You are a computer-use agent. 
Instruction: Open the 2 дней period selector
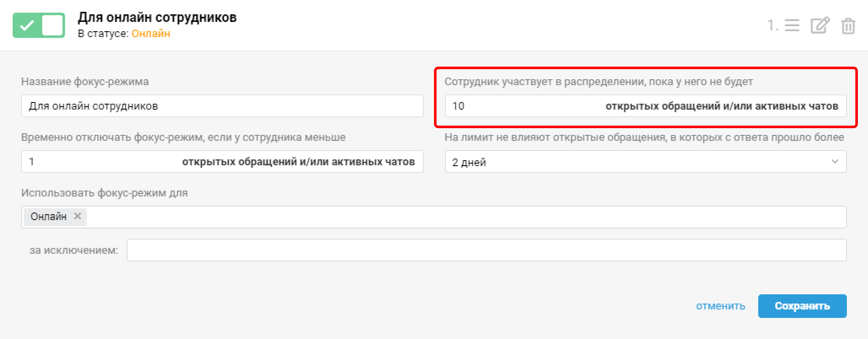[x=633, y=162]
